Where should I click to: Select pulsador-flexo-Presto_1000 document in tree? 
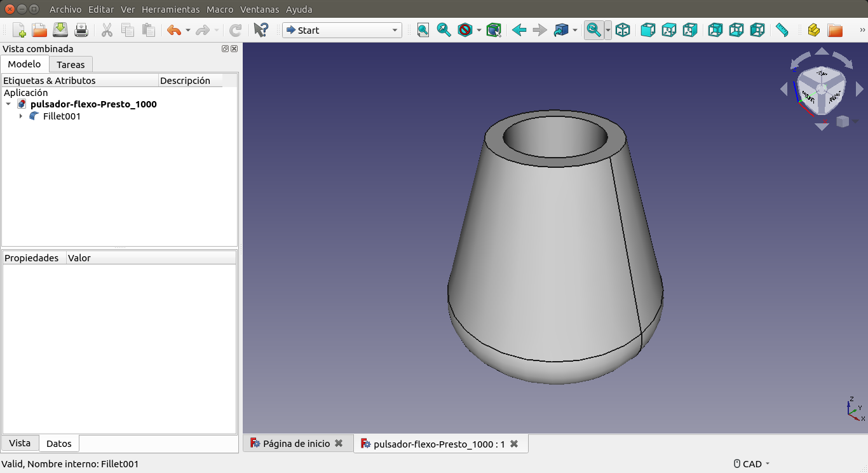[93, 104]
